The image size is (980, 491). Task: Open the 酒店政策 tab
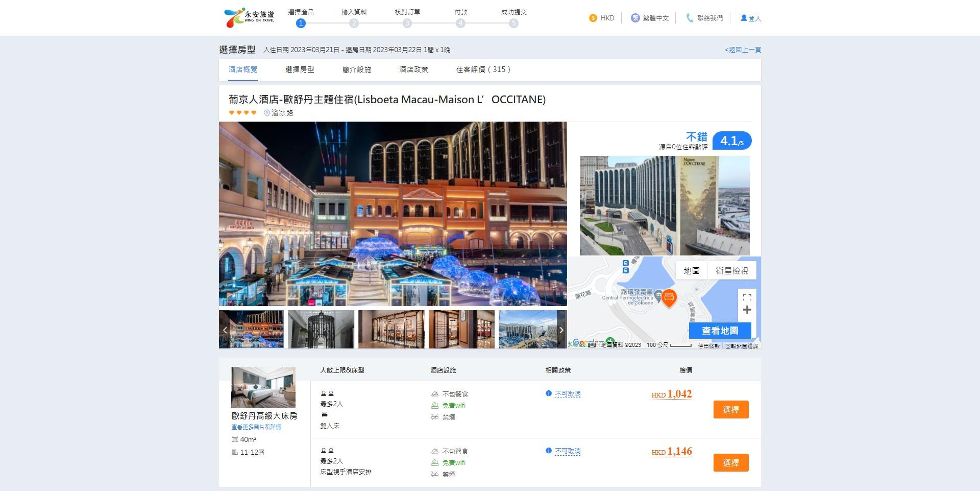pos(412,69)
